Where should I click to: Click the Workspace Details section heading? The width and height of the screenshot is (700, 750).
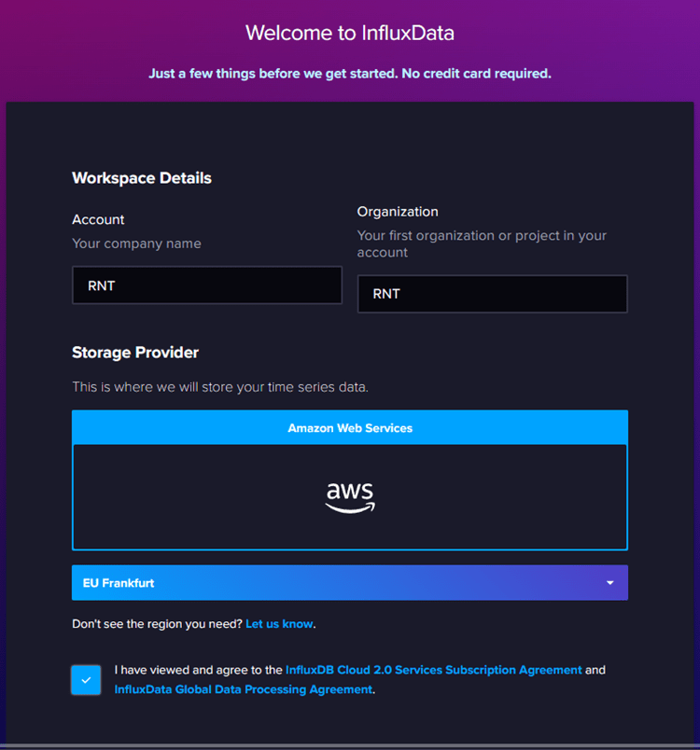pos(141,177)
